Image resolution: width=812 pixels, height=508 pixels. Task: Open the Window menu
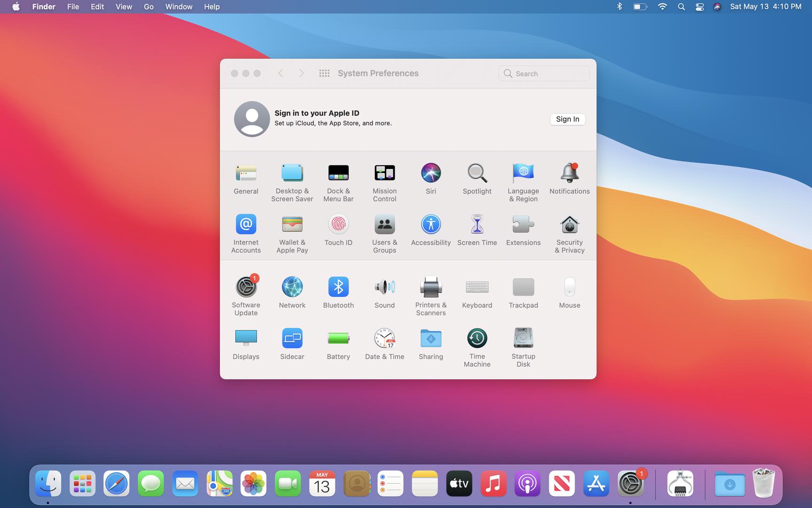click(179, 7)
